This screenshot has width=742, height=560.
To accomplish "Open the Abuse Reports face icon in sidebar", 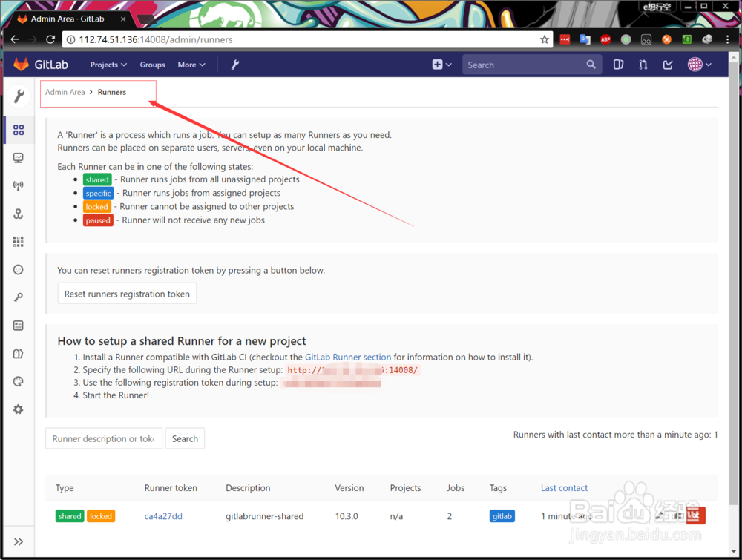I will [x=19, y=269].
